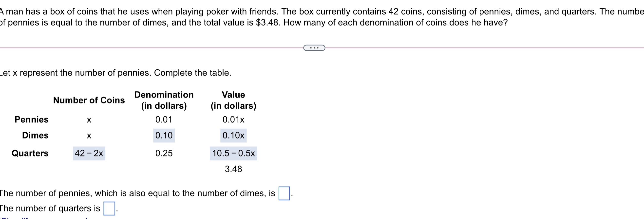Click the 0.01x Pennies value cell
This screenshot has width=644, height=219.
pyautogui.click(x=233, y=120)
